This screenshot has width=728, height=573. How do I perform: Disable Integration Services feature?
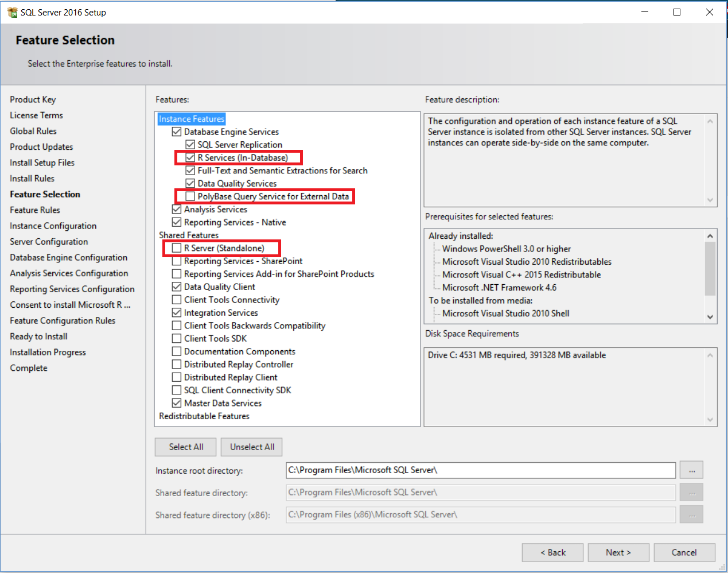tap(177, 312)
